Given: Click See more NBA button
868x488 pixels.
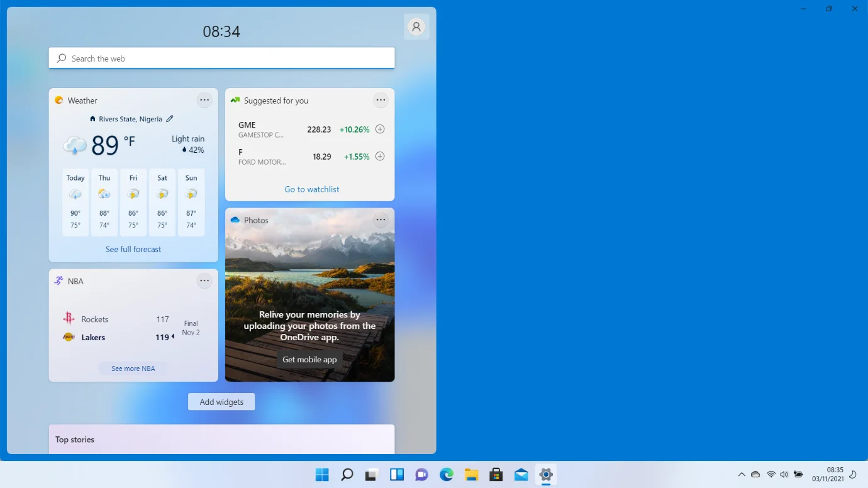Looking at the screenshot, I should [x=133, y=369].
